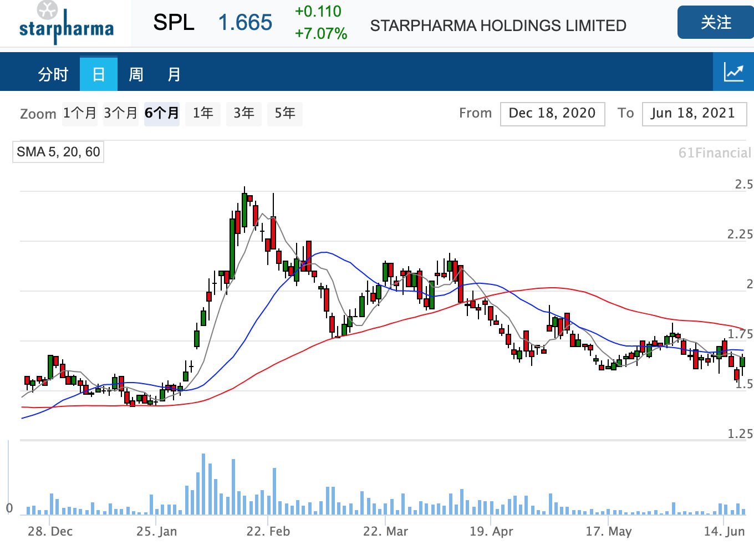Click the 17. May date axis label
754x560 pixels.
[x=609, y=531]
